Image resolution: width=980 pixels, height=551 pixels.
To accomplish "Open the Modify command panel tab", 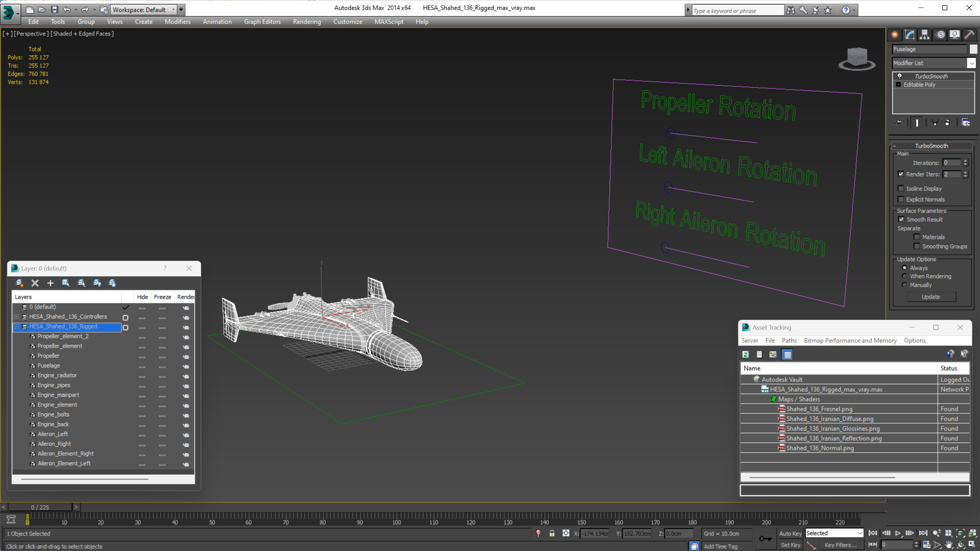I will (910, 35).
